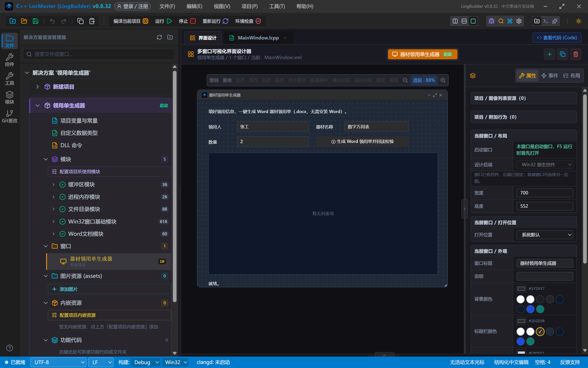588x368 pixels.
Task: Delete window with red trash icon
Action: click(576, 54)
